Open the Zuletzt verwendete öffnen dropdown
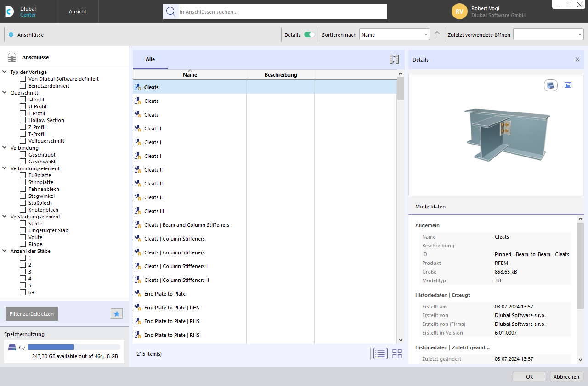Viewport: 588px width, 386px height. 548,35
